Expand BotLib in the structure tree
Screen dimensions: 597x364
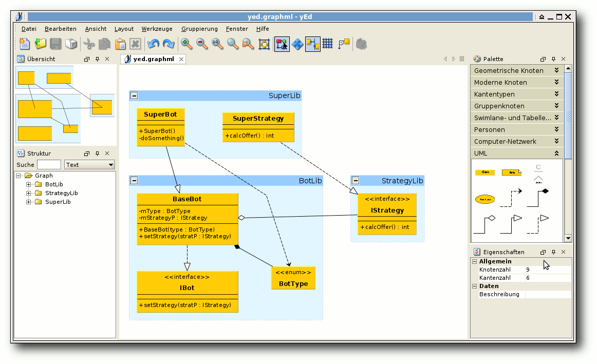[x=29, y=184]
